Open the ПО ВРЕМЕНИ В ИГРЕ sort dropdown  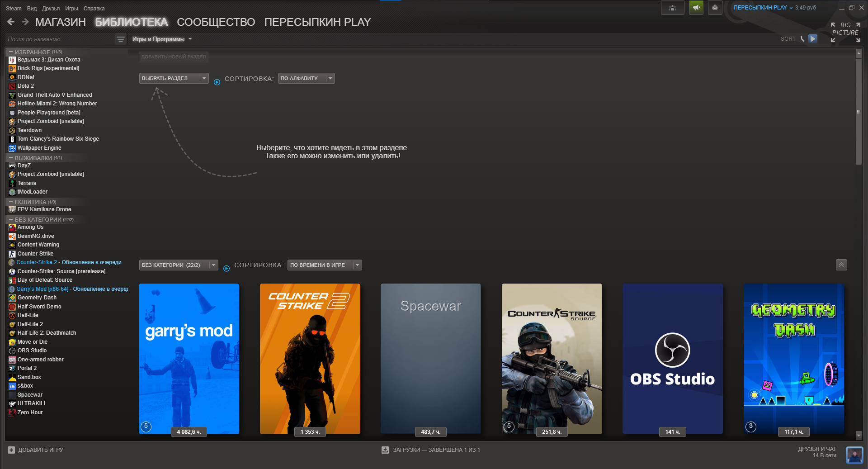tap(324, 265)
